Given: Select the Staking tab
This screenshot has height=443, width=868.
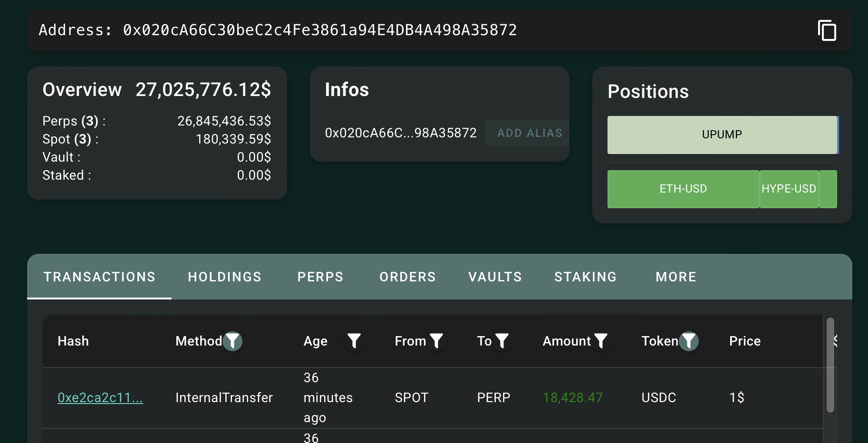Looking at the screenshot, I should [585, 277].
